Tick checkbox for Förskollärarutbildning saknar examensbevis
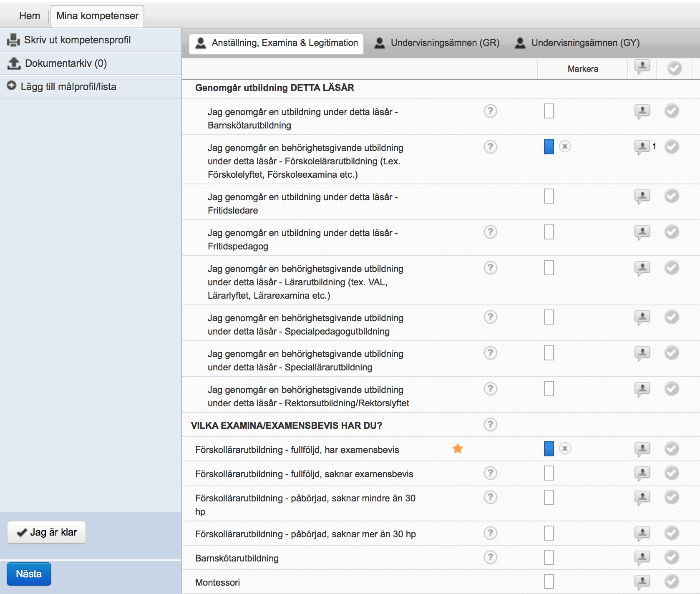The height and width of the screenshot is (594, 700). pos(549,473)
